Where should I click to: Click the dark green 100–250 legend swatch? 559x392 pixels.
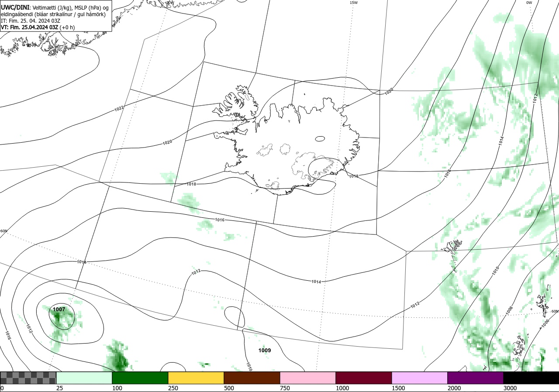click(140, 378)
